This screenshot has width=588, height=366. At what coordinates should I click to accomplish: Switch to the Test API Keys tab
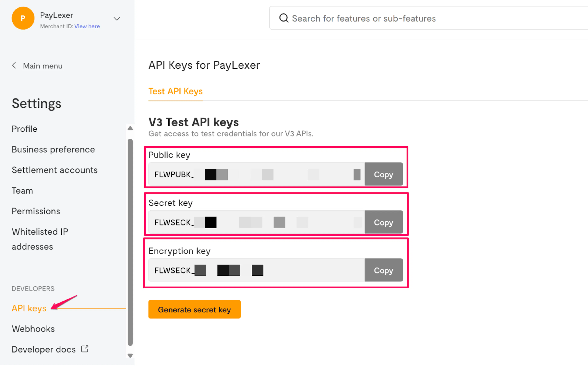[x=175, y=91]
